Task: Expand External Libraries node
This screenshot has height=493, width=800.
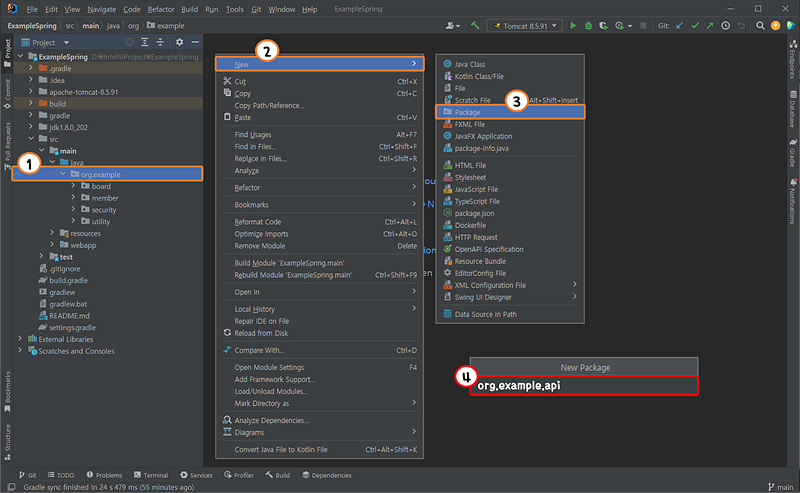Action: click(20, 339)
